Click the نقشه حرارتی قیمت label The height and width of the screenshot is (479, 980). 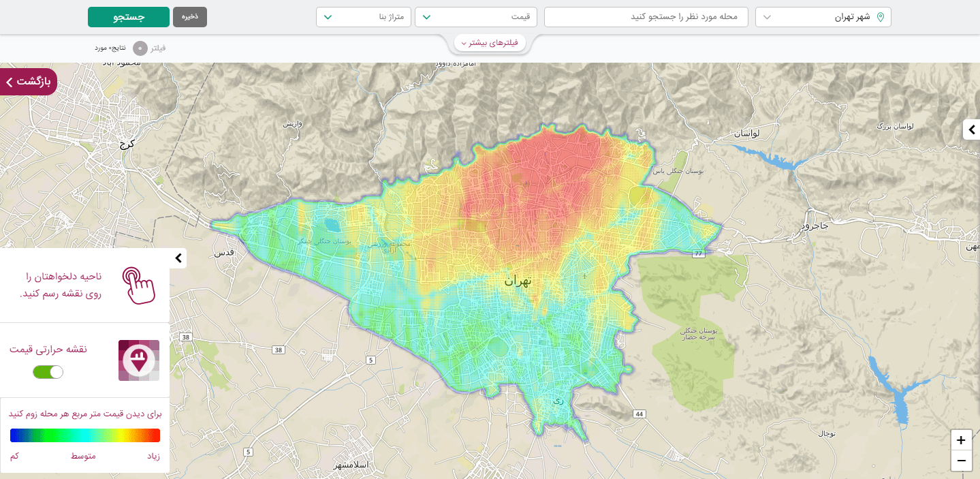tap(48, 349)
